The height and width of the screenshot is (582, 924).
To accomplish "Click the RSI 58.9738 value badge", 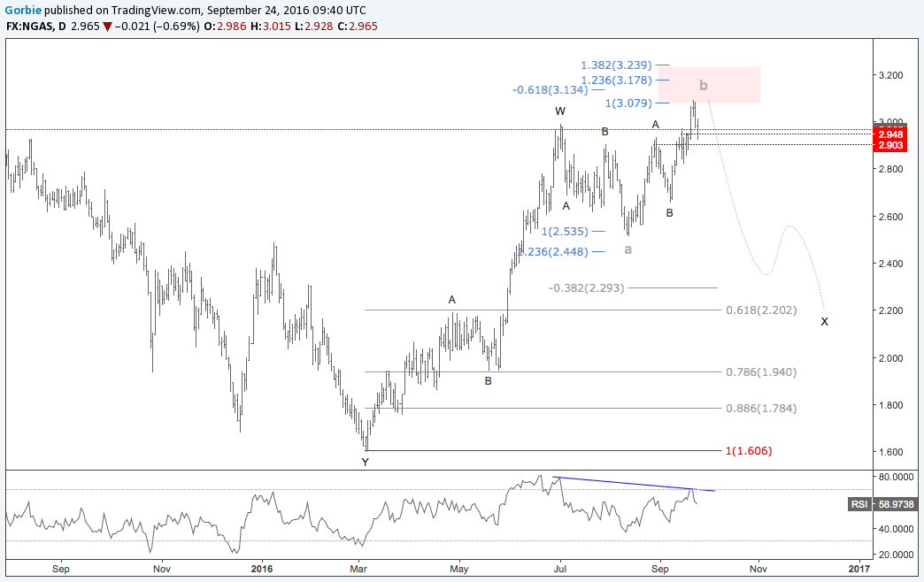I will point(882,504).
